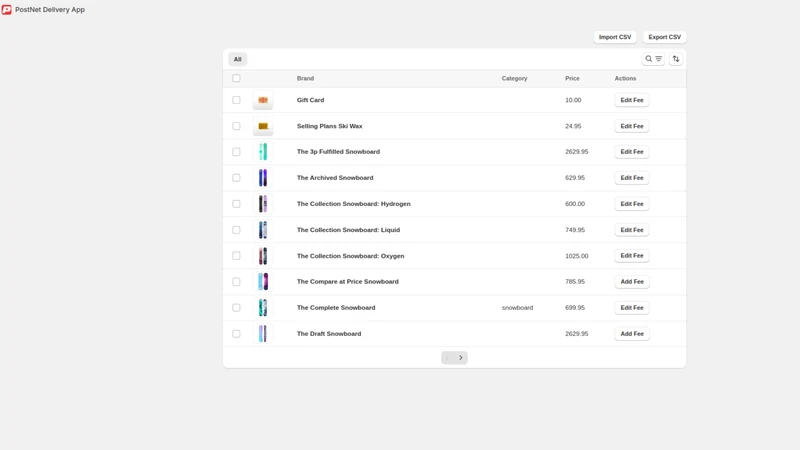Viewport: 800px width, 450px height.
Task: Toggle the select-all checkbox in header
Action: point(236,78)
